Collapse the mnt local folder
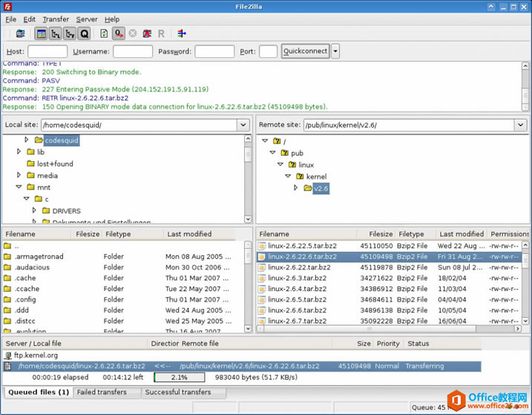 point(19,187)
